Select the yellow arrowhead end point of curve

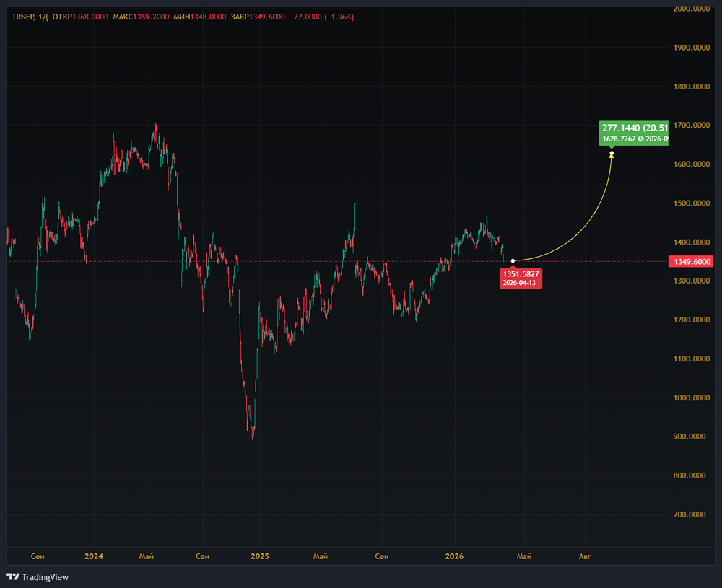(612, 154)
